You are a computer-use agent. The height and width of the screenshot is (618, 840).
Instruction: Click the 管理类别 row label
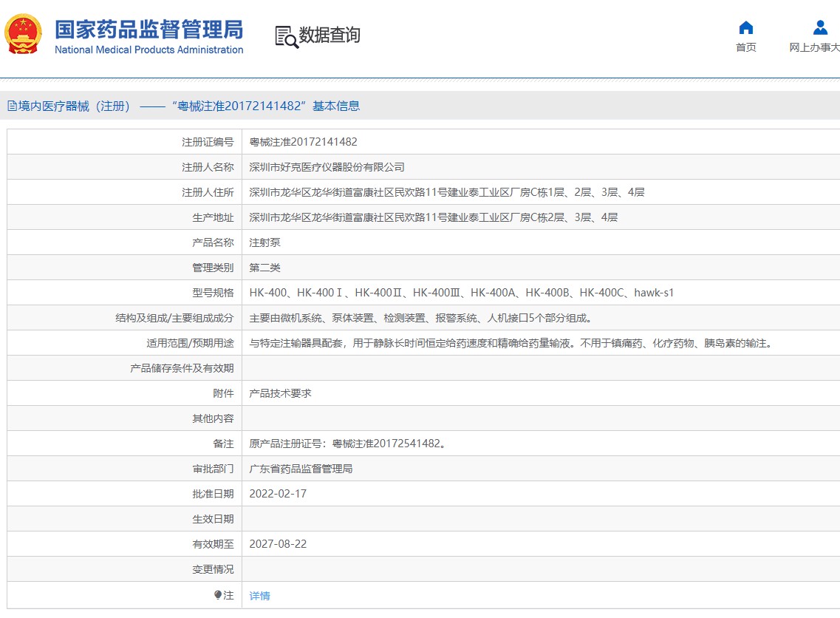coord(214,268)
